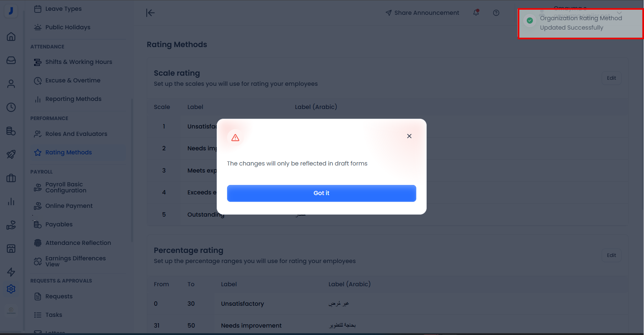
Task: Expand the user profile dropdown chevron
Action: coord(619,12)
